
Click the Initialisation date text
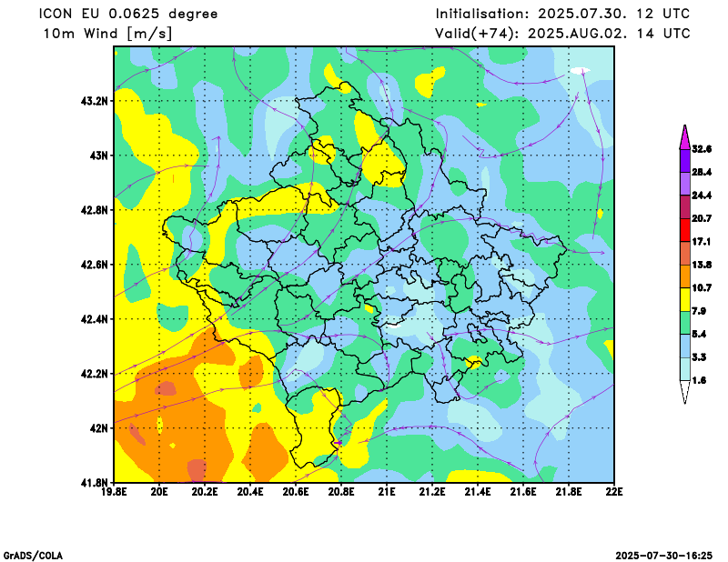(562, 14)
